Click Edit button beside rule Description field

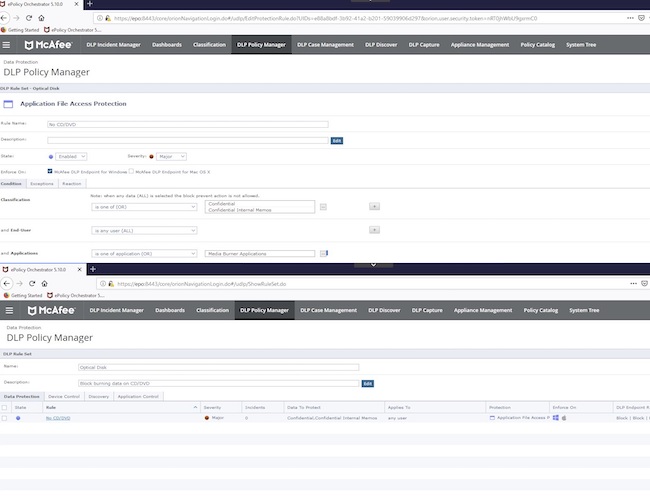tap(336, 140)
